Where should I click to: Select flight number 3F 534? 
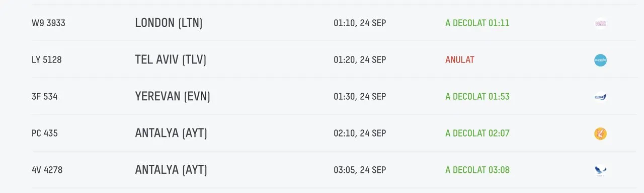(44, 96)
